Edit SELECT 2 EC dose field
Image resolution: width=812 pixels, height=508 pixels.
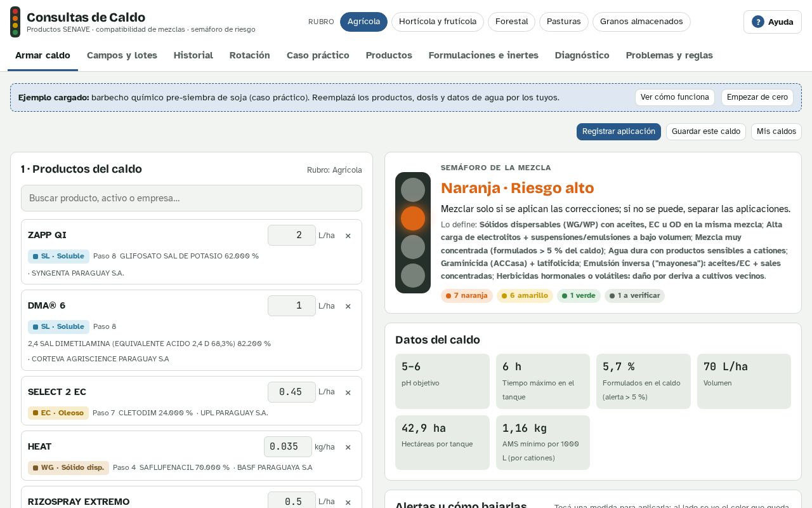(x=292, y=392)
